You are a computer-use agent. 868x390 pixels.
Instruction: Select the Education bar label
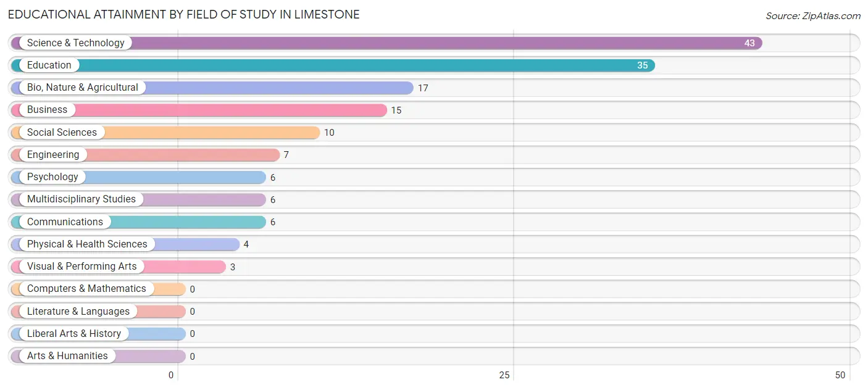click(x=49, y=65)
